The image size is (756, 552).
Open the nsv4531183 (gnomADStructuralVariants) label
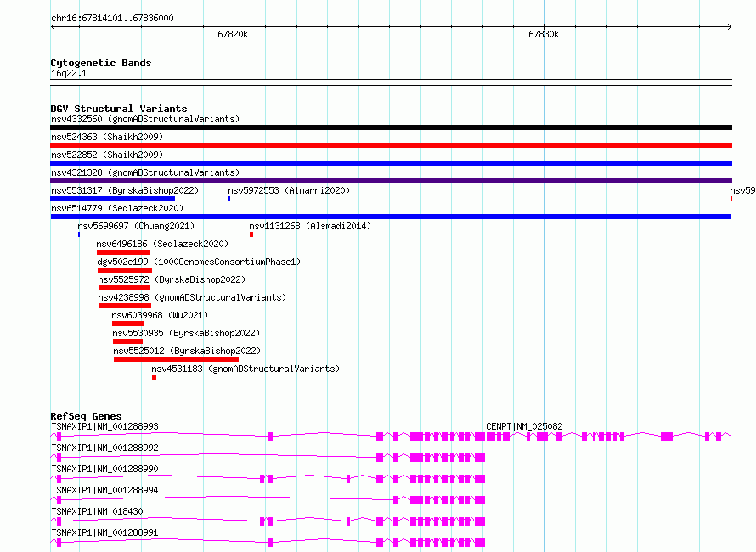[245, 369]
